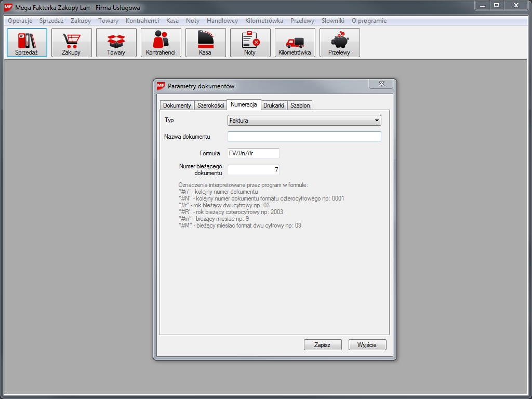This screenshot has height=399, width=532.
Task: Open the Słowniki menu
Action: click(x=332, y=21)
